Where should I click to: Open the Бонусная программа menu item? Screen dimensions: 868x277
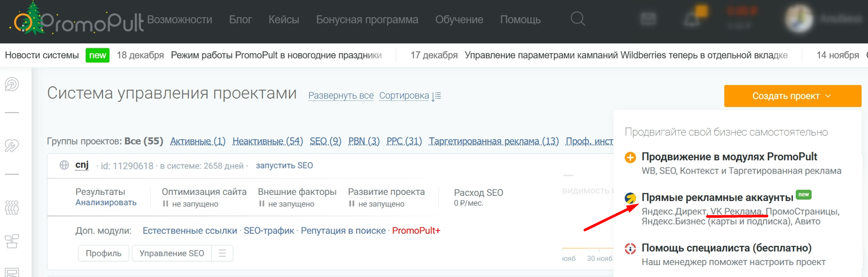point(367,20)
